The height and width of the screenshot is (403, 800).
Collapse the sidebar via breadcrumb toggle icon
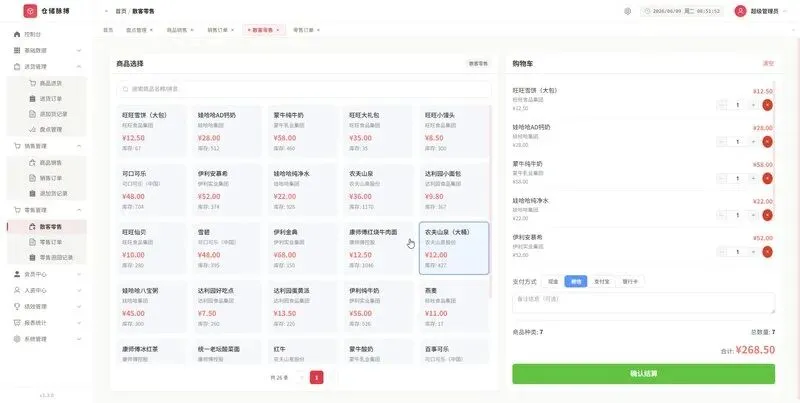pos(106,11)
